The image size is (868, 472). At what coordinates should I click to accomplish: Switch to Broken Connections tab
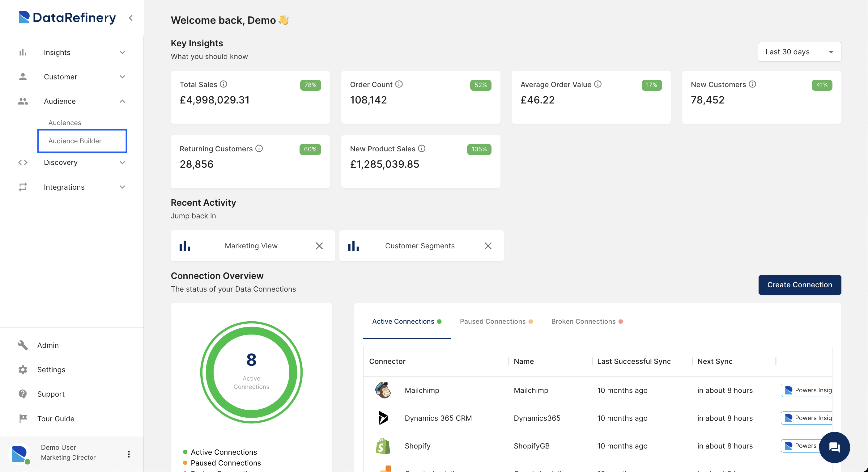click(587, 321)
